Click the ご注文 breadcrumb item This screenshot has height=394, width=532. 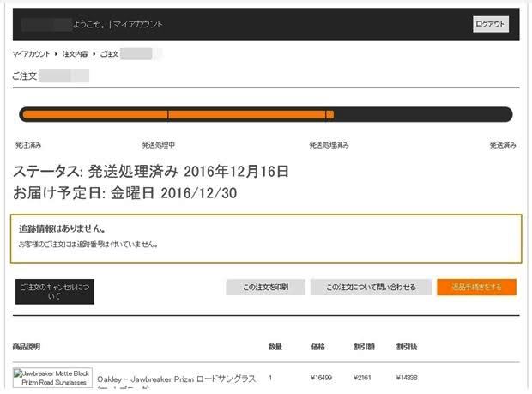click(109, 54)
